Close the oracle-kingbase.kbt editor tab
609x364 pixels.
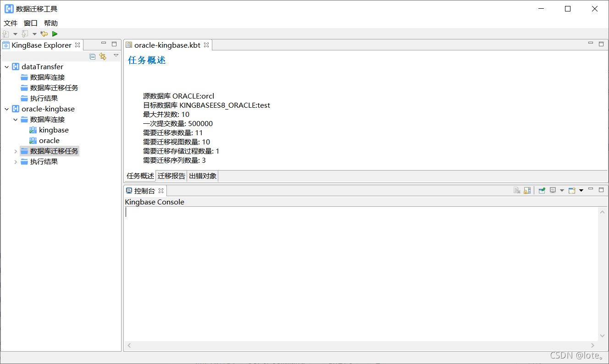pos(206,45)
